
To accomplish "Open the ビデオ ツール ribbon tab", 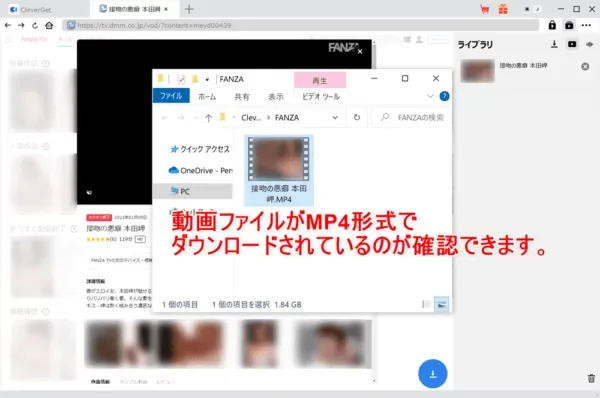I will point(321,97).
